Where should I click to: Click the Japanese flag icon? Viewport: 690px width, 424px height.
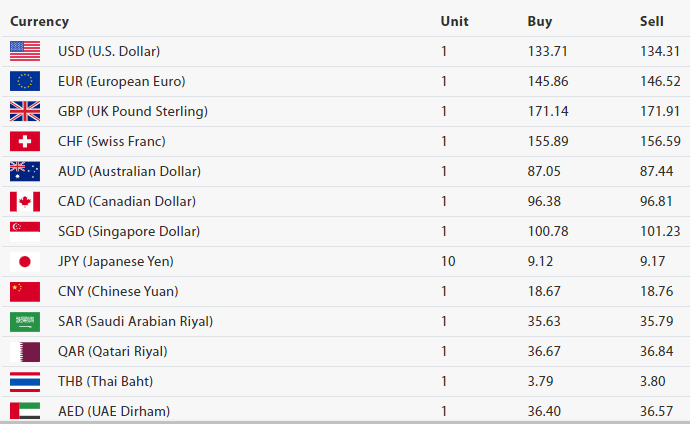25,261
